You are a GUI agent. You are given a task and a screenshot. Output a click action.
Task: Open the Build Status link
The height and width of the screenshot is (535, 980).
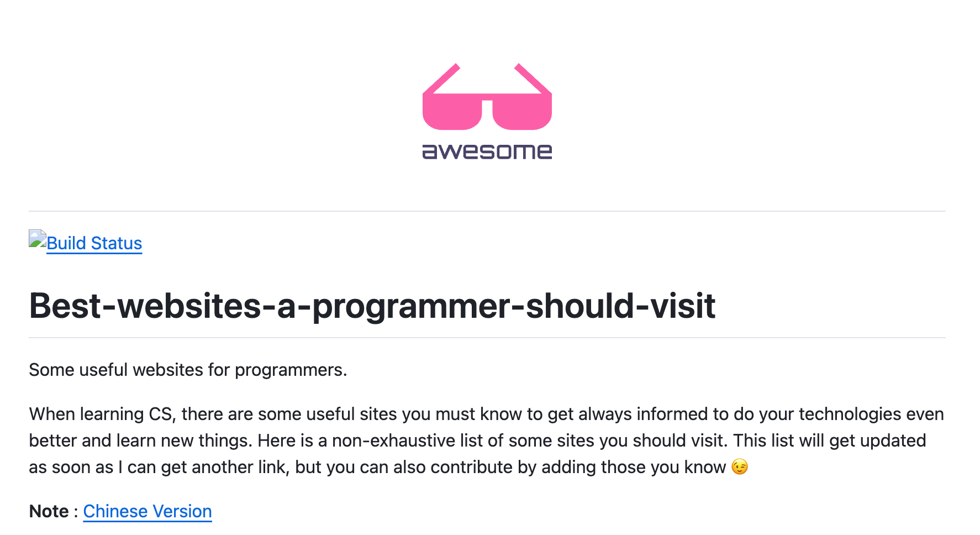(x=94, y=243)
